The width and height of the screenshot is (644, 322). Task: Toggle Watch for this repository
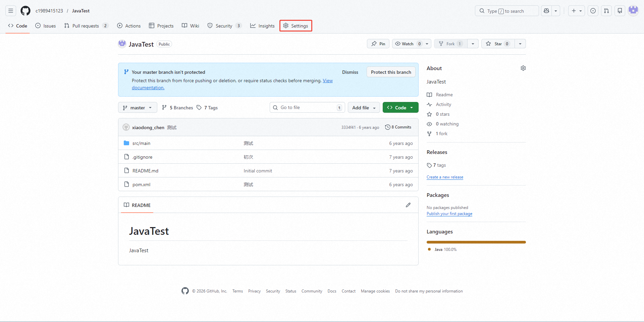408,44
